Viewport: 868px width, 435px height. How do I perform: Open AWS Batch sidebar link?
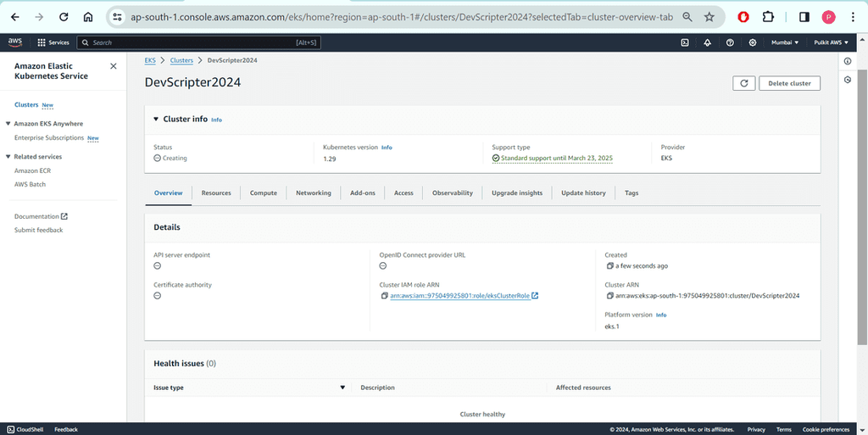point(30,184)
